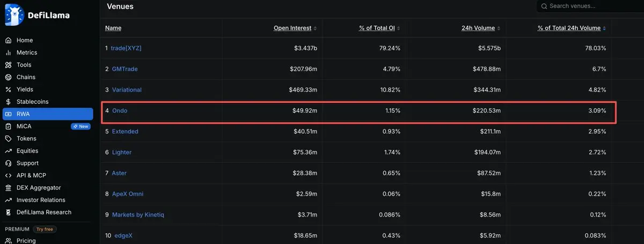644x244 pixels.
Task: Click the Chains link icon
Action: pyautogui.click(x=8, y=77)
